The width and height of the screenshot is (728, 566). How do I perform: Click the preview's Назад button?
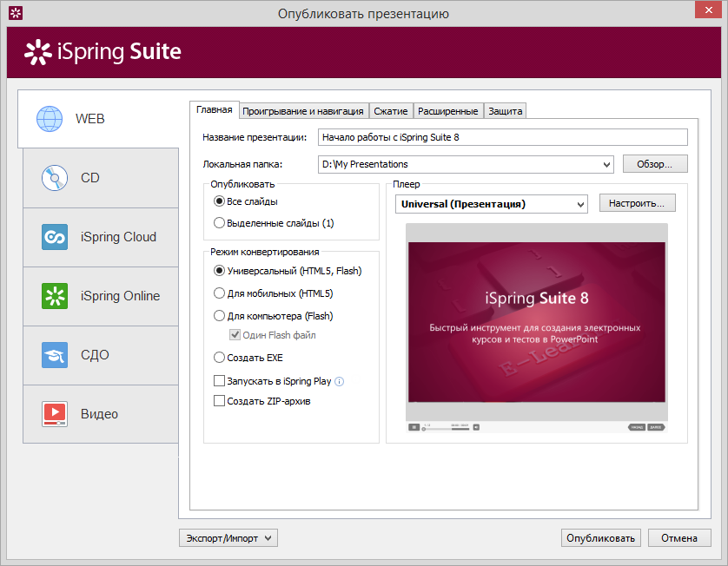[637, 427]
